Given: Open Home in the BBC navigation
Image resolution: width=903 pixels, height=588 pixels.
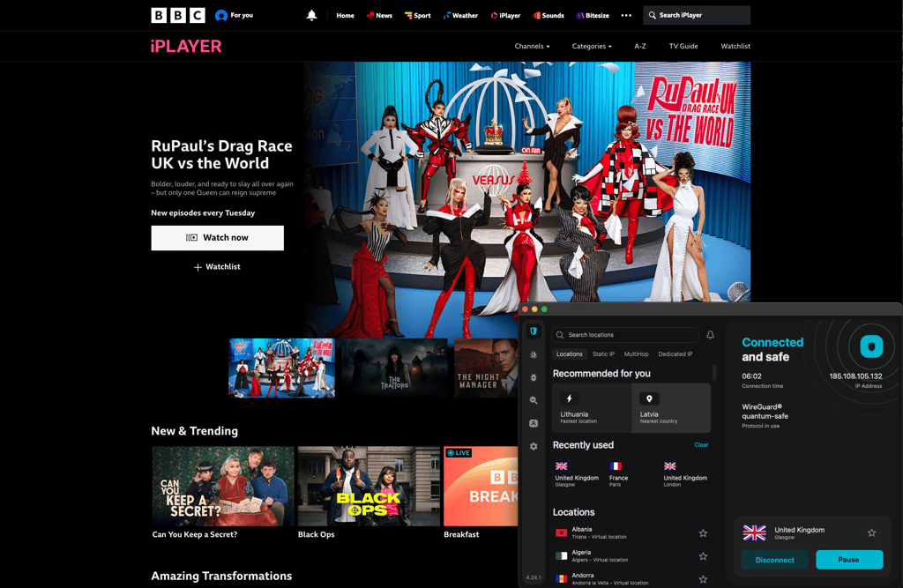Looking at the screenshot, I should 345,16.
